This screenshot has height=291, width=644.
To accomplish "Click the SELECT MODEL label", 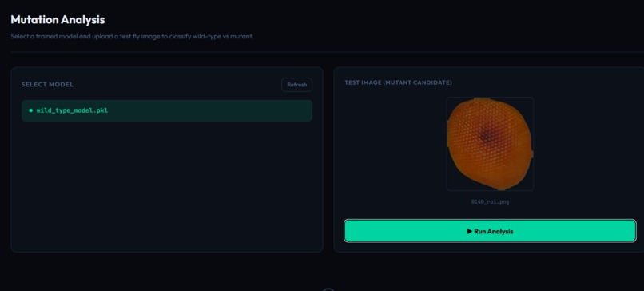I will (48, 85).
